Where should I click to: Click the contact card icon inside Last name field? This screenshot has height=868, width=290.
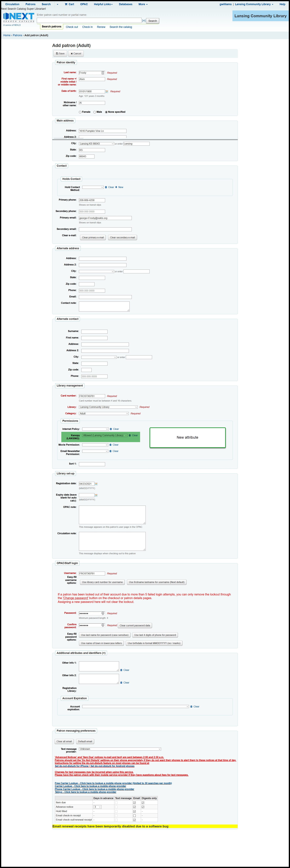(x=103, y=73)
